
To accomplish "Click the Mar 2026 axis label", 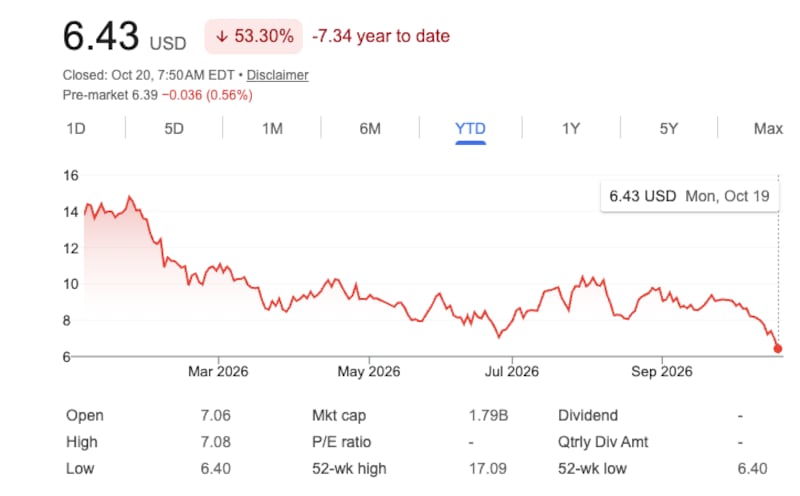I will click(218, 371).
